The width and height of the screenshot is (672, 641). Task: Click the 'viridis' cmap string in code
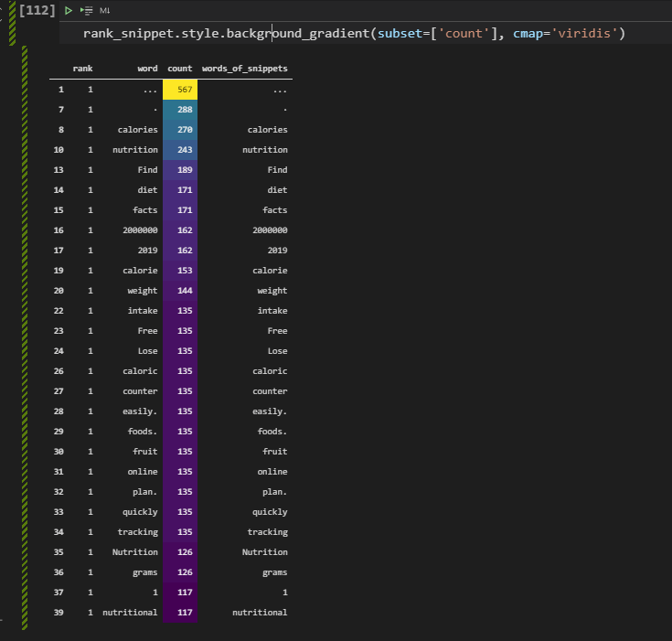(584, 33)
